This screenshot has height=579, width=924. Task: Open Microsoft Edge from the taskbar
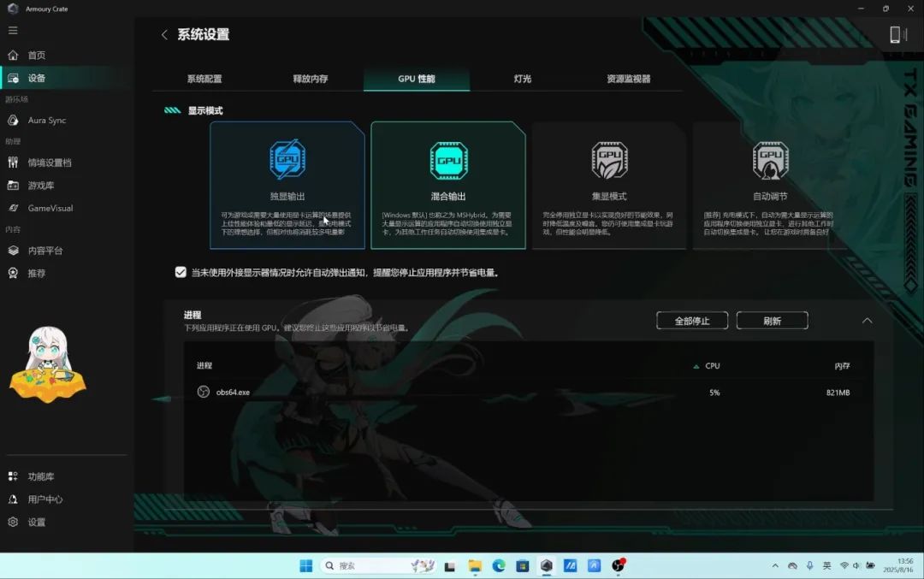pos(499,566)
